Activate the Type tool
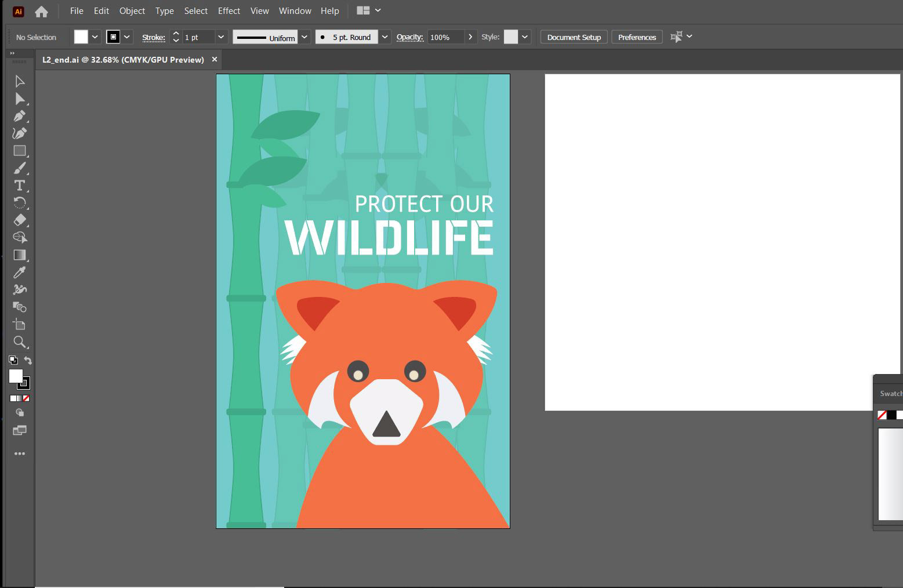The height and width of the screenshot is (588, 903). (20, 186)
